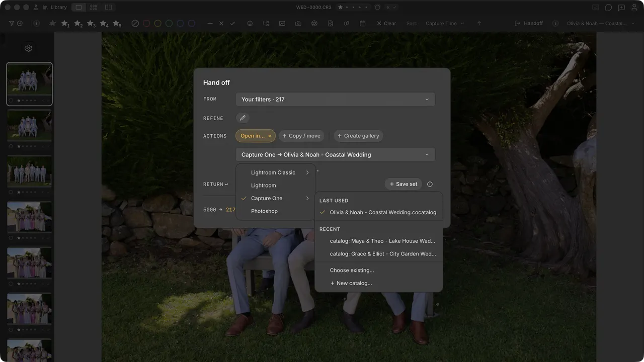Click the lens aperture filter icon
The height and width of the screenshot is (362, 644).
pos(314,24)
